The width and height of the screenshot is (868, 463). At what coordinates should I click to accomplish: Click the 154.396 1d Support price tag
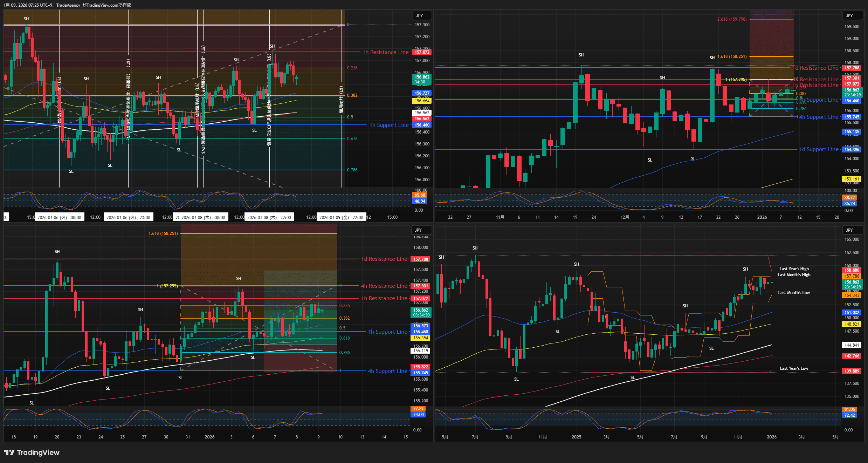pos(852,149)
